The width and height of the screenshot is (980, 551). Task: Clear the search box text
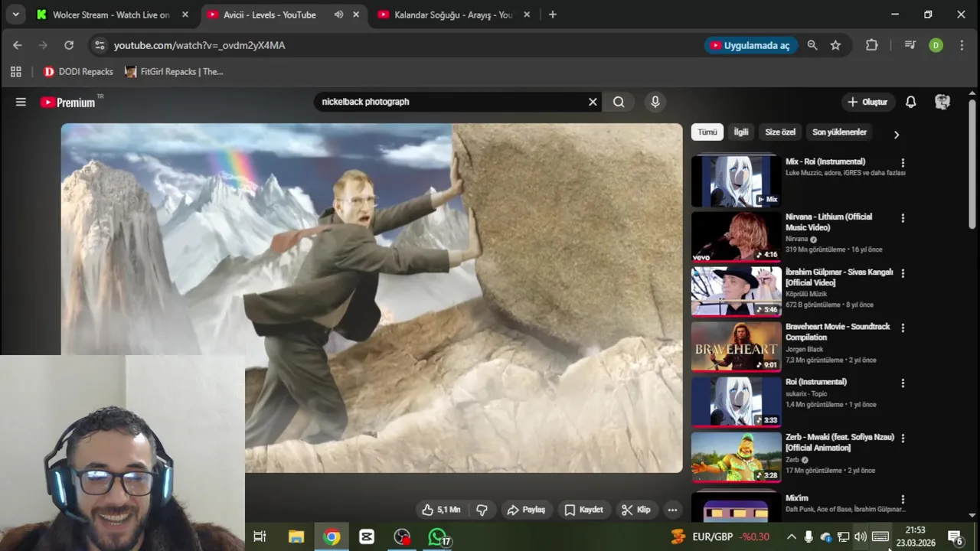pyautogui.click(x=593, y=102)
